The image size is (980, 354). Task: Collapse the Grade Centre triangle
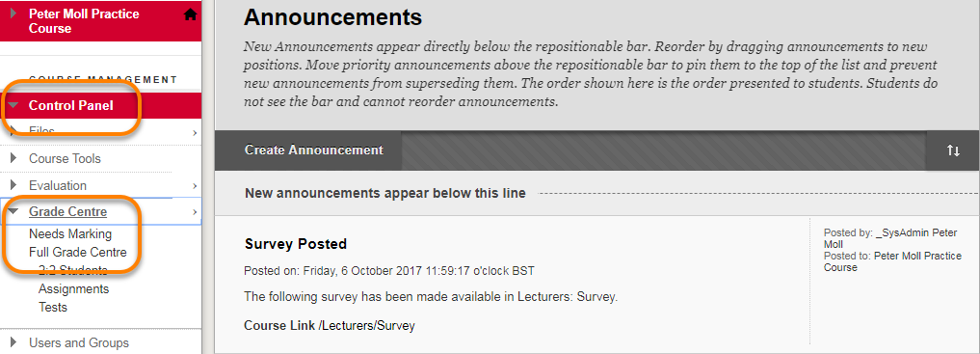click(x=13, y=212)
